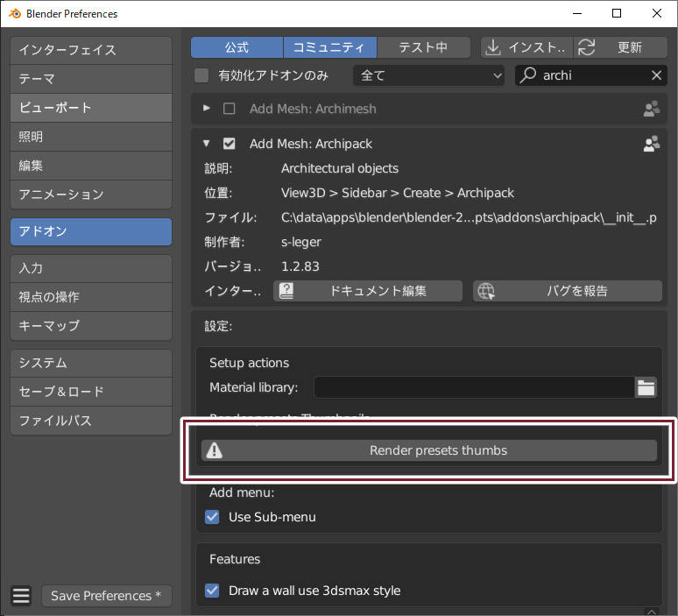The width and height of the screenshot is (678, 616).
Task: Open 入力 preferences section
Action: 91,268
